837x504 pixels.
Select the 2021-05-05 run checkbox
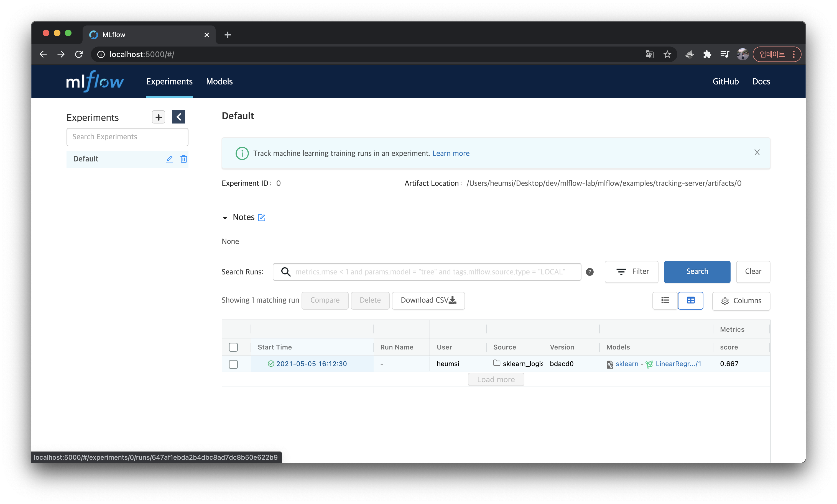[233, 364]
